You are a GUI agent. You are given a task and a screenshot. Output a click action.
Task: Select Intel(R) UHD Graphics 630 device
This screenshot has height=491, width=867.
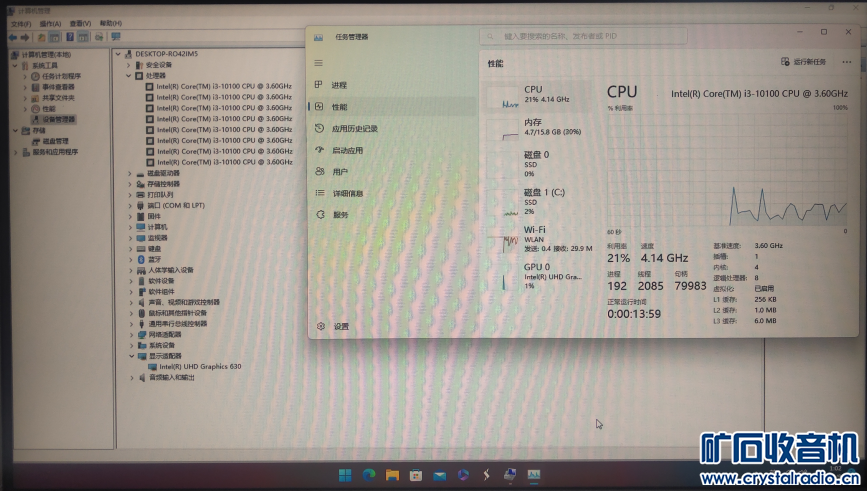coord(200,367)
